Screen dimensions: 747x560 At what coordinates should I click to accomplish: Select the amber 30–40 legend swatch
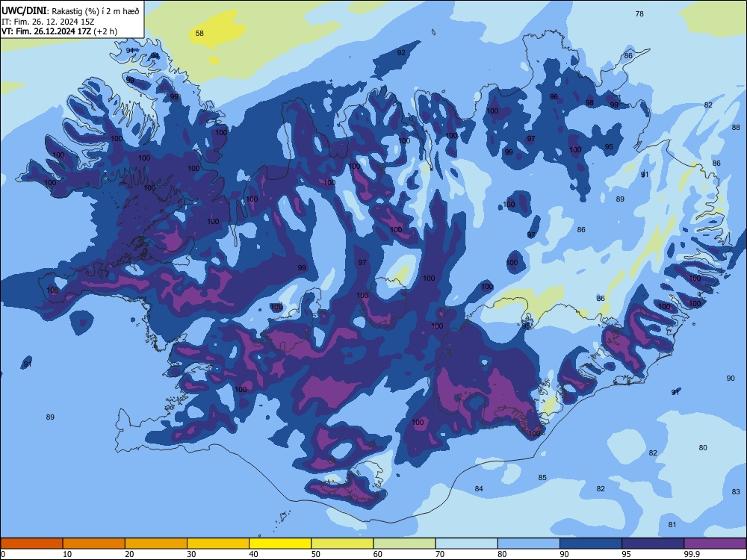click(218, 544)
